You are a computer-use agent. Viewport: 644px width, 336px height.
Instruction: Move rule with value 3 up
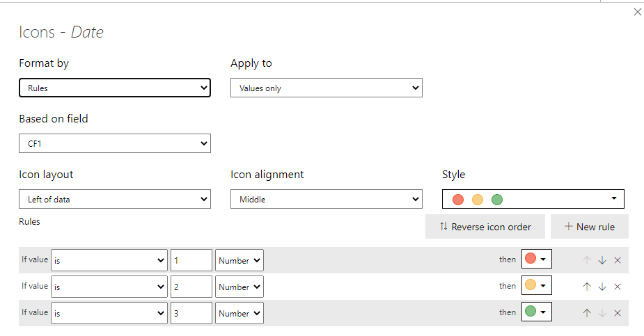pyautogui.click(x=587, y=313)
